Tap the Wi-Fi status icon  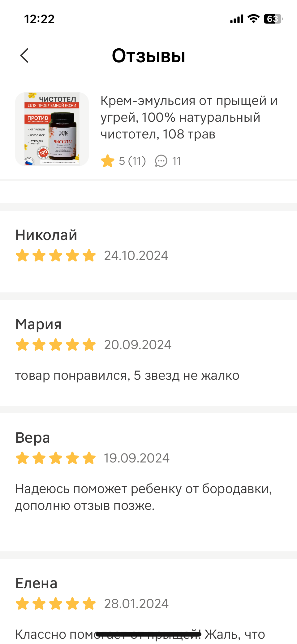coord(254,19)
